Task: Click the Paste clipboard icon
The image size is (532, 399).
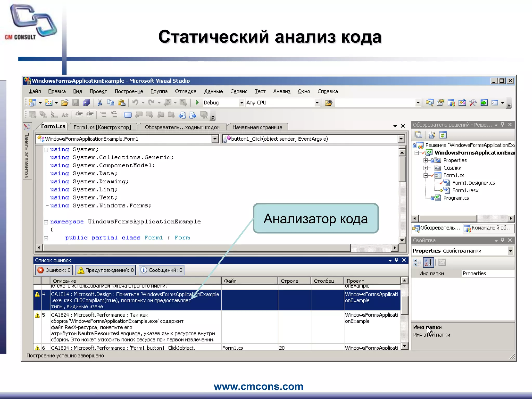Action: 122,103
